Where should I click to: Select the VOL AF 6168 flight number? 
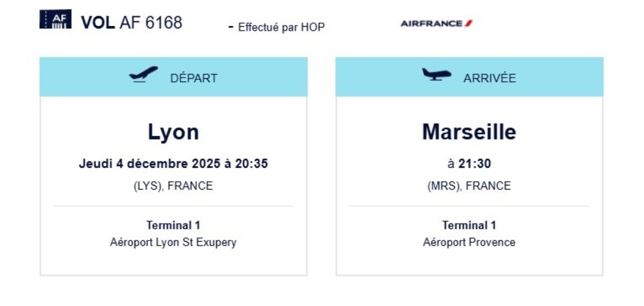pos(131,23)
